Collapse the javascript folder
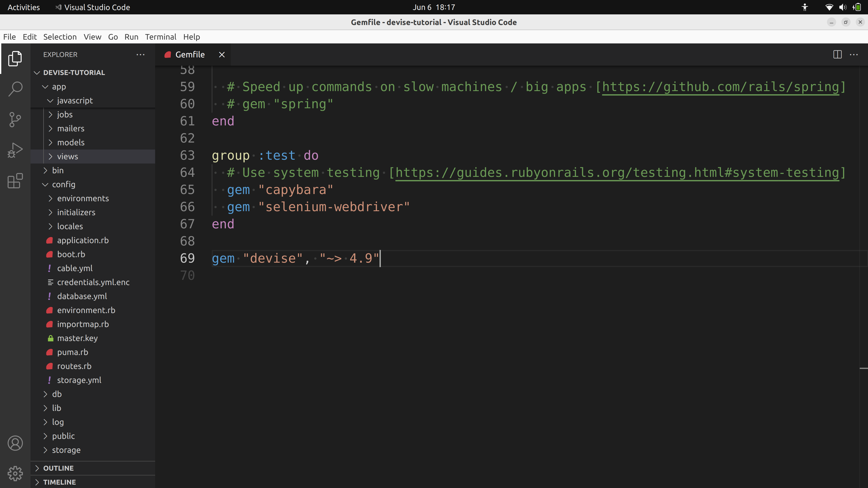 pyautogui.click(x=50, y=101)
